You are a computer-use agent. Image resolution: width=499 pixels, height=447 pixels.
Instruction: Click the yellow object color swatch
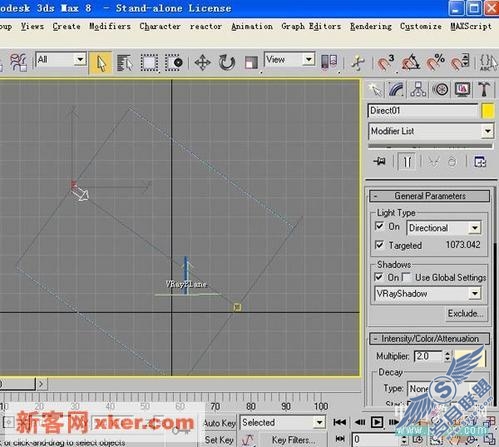(488, 111)
